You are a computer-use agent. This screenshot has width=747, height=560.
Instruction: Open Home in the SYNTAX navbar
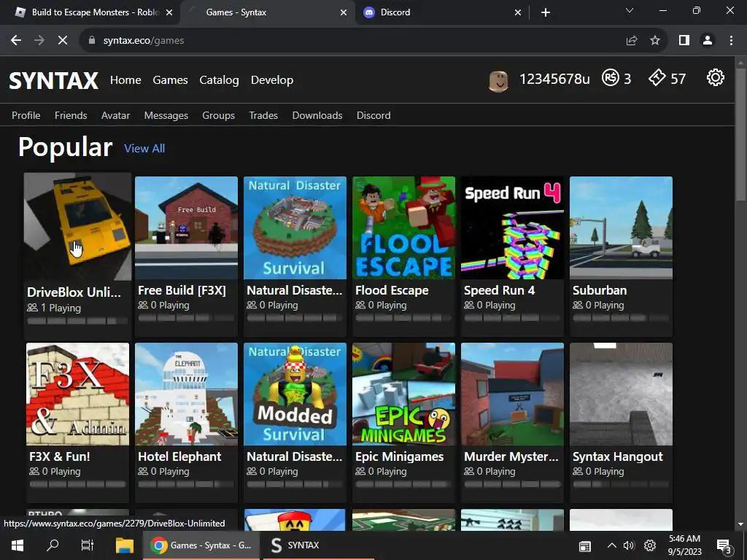tap(125, 80)
